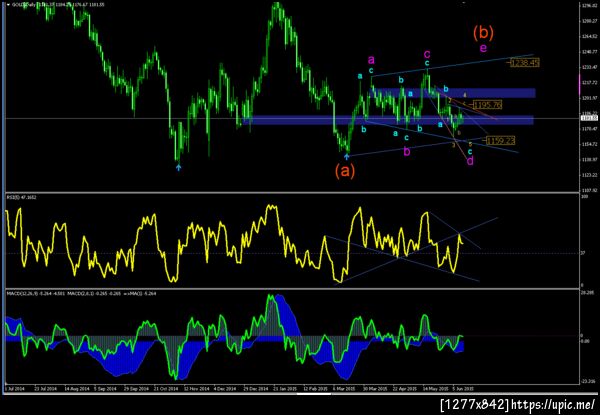Screen dimensions: 600x415
Task: Click the 29 Sep 2014 date on the time axis
Action: (136, 388)
